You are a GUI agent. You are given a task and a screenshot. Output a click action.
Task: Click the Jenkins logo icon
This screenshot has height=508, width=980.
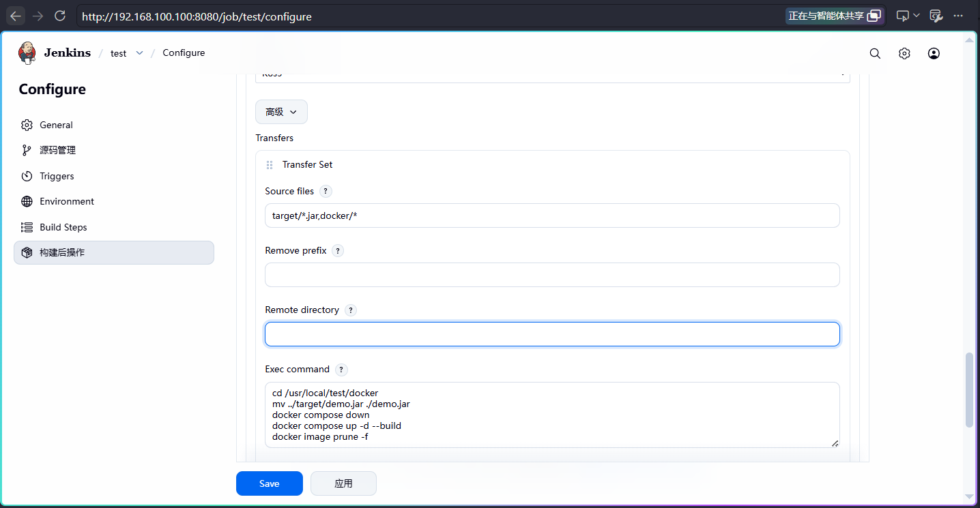pyautogui.click(x=27, y=53)
